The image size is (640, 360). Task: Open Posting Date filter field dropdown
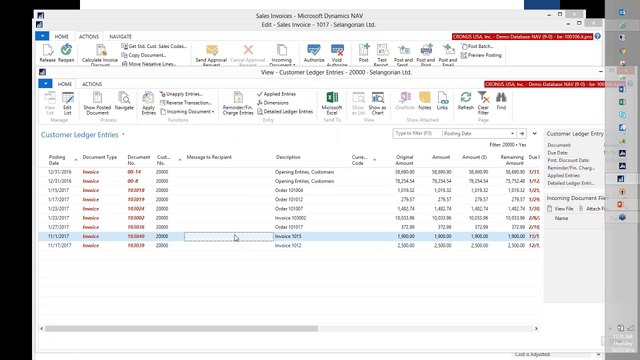coord(512,133)
